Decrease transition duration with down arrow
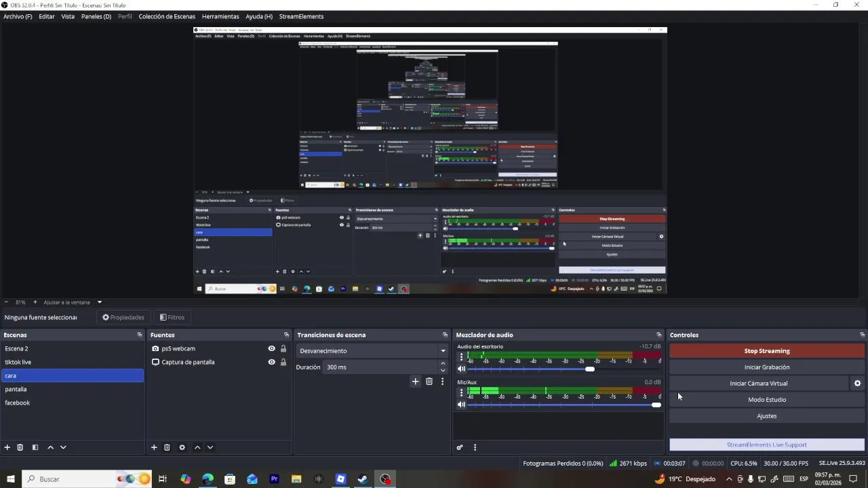This screenshot has width=868, height=488. (443, 370)
